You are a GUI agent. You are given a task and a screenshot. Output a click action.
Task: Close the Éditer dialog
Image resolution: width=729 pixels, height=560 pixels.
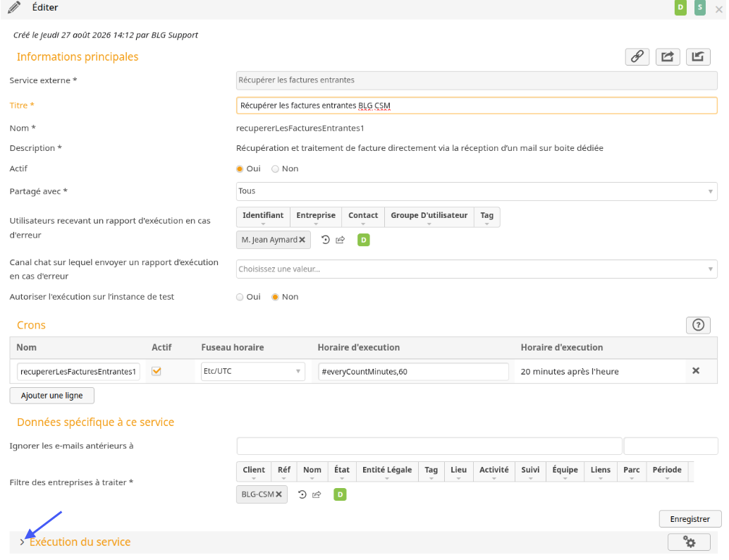pyautogui.click(x=718, y=9)
